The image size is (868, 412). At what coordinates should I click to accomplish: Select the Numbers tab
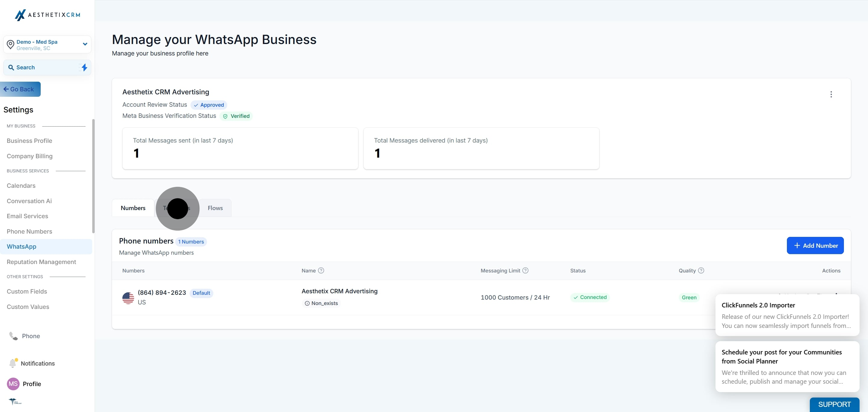tap(133, 208)
